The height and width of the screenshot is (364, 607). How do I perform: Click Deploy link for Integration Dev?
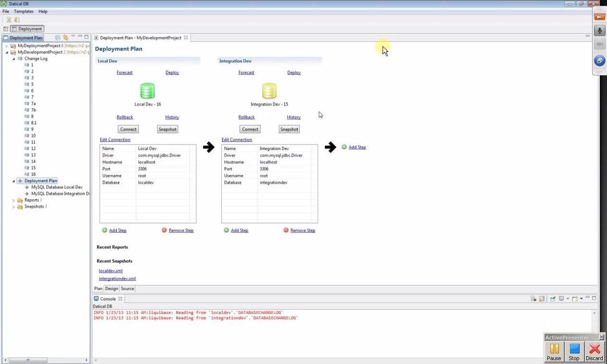click(294, 73)
